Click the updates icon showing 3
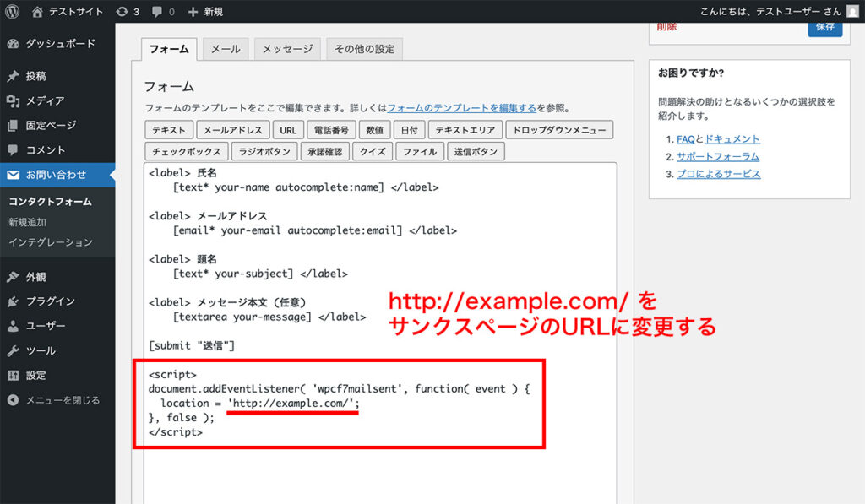 122,12
